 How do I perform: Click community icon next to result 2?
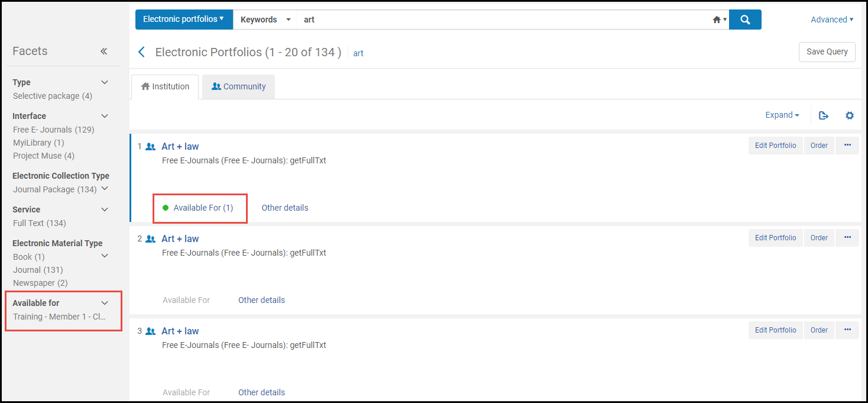(151, 239)
